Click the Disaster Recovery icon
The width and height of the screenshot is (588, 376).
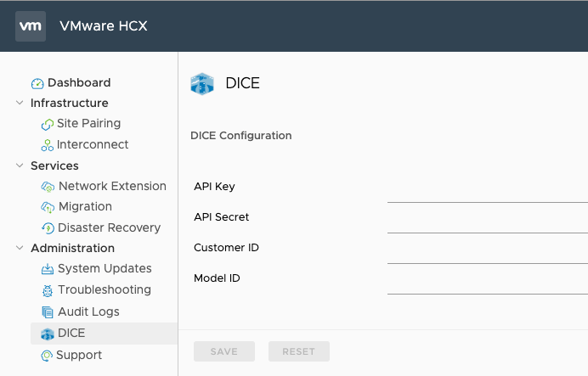click(x=48, y=228)
